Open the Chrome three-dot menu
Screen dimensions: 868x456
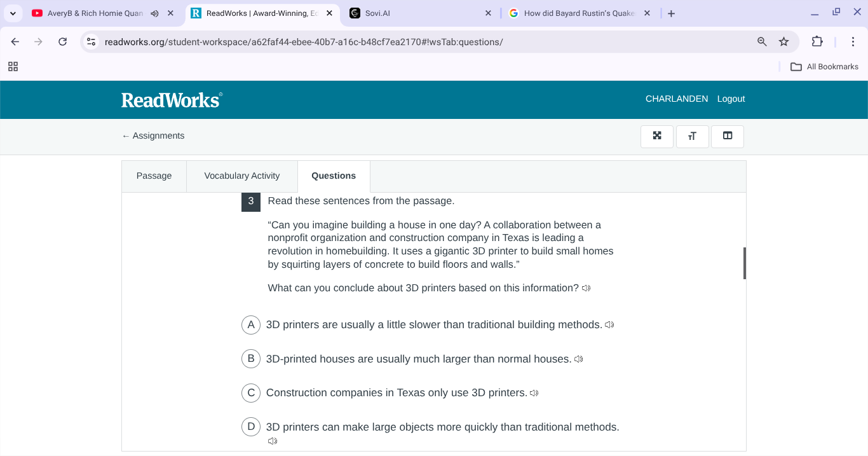853,42
